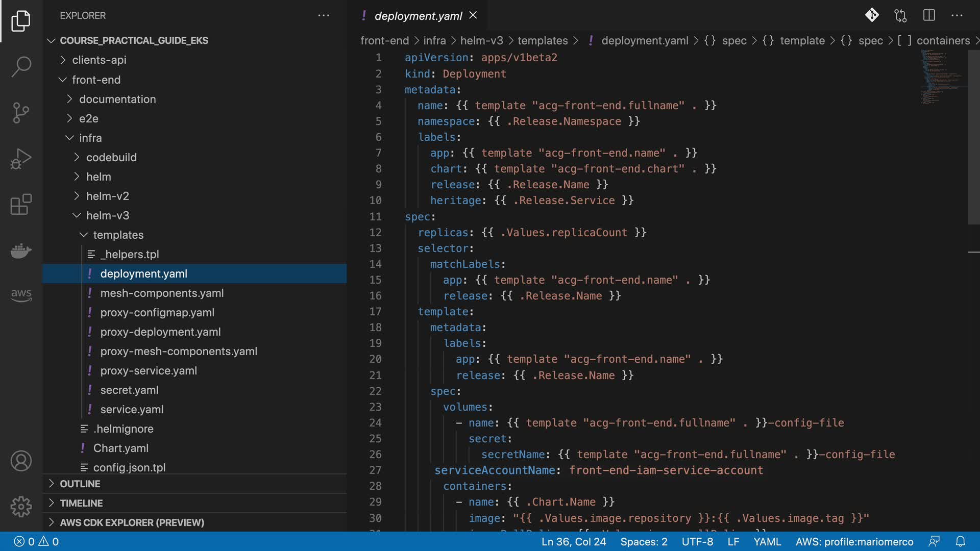This screenshot has height=551, width=980.
Task: Expand the OUTLINE section
Action: click(80, 484)
